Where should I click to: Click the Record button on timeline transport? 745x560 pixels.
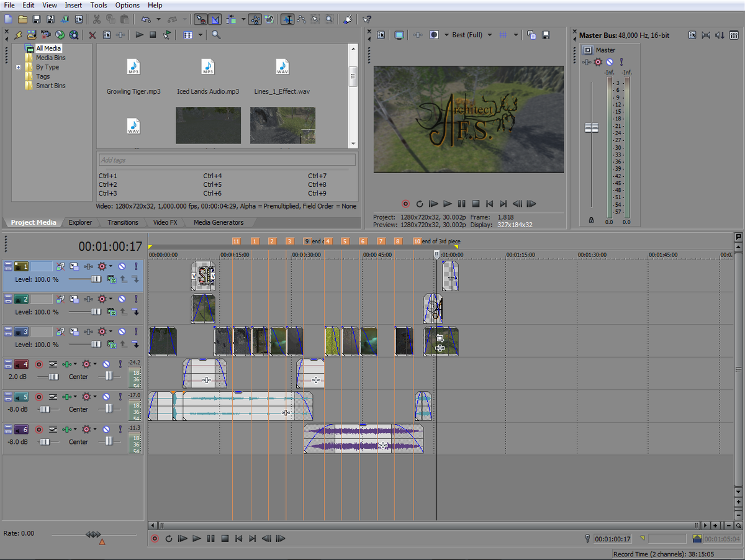tap(155, 539)
